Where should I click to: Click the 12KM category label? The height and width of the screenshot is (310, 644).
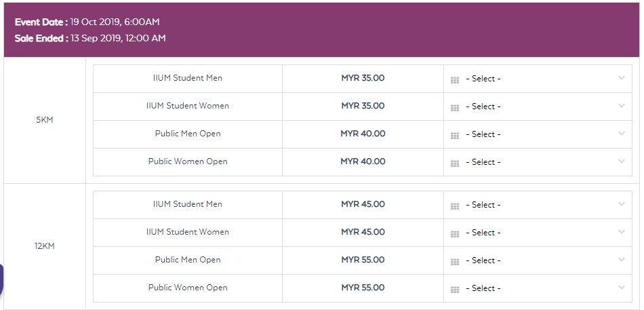tap(45, 246)
